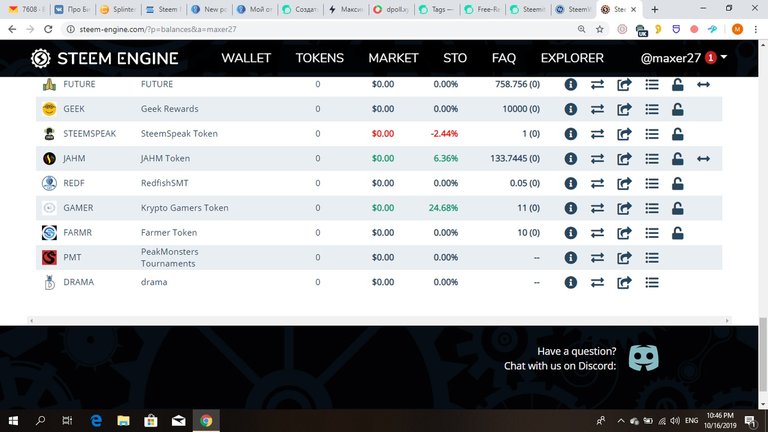Click double-arrow delegate icon in FUTURE row

point(703,85)
